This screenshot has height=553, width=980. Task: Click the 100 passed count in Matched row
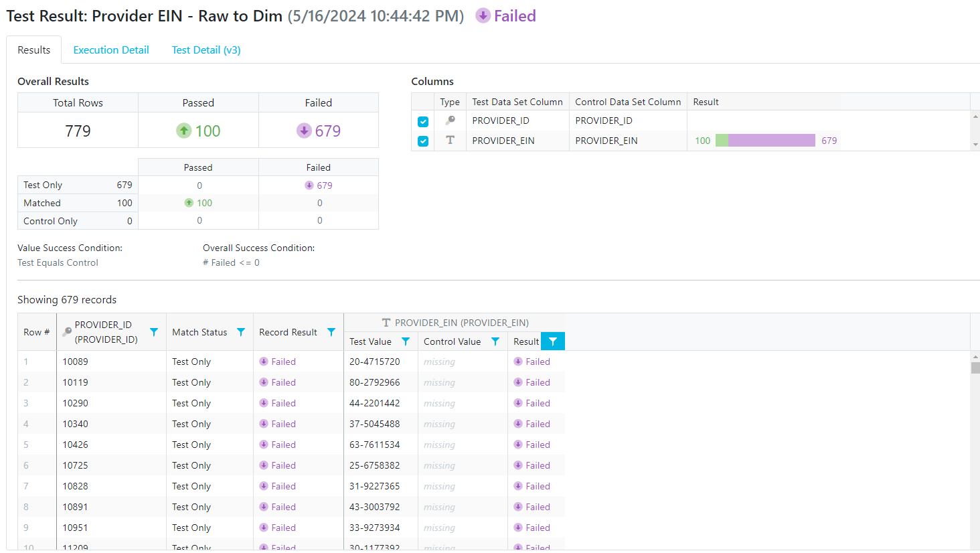coord(204,203)
